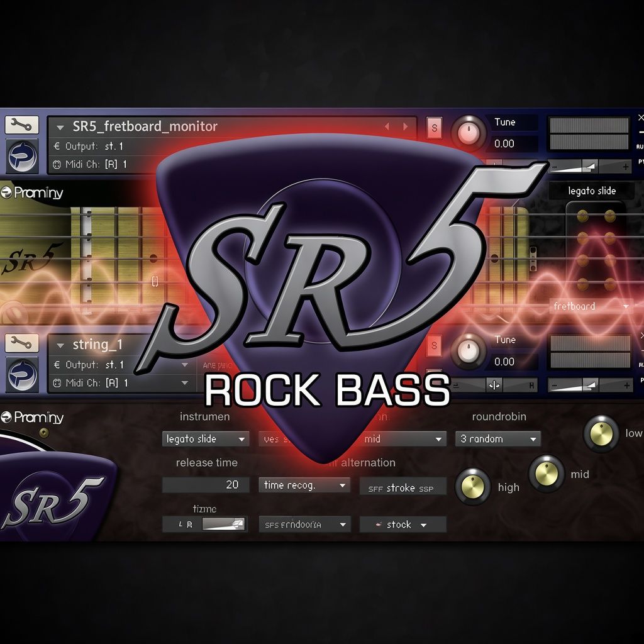The width and height of the screenshot is (644, 644).
Task: Click level meter of SR5_fretboard_monitor
Action: tap(589, 133)
